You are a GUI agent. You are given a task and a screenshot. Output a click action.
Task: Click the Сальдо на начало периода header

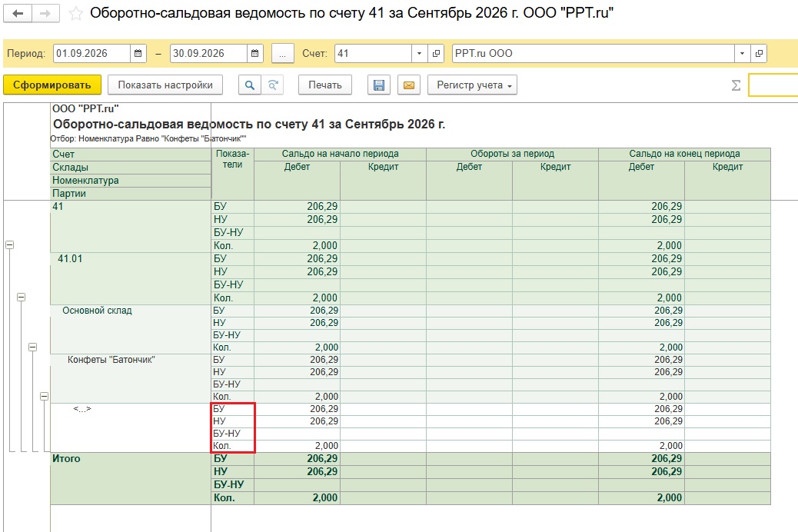pyautogui.click(x=340, y=154)
